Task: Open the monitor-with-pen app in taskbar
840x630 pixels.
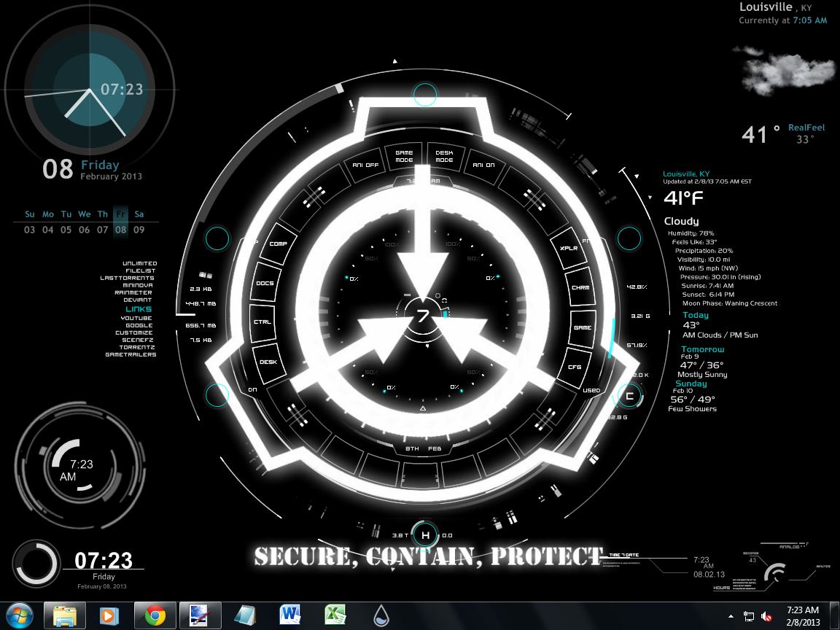Action: [200, 616]
